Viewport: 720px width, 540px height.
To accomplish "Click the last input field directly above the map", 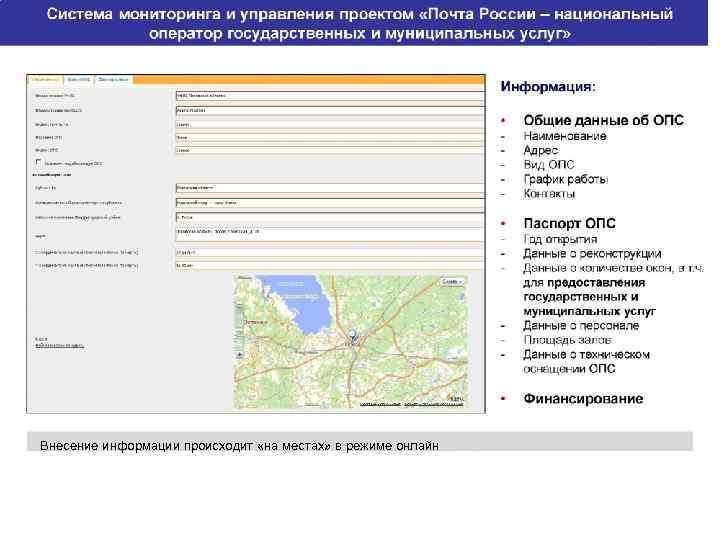I will (330, 265).
